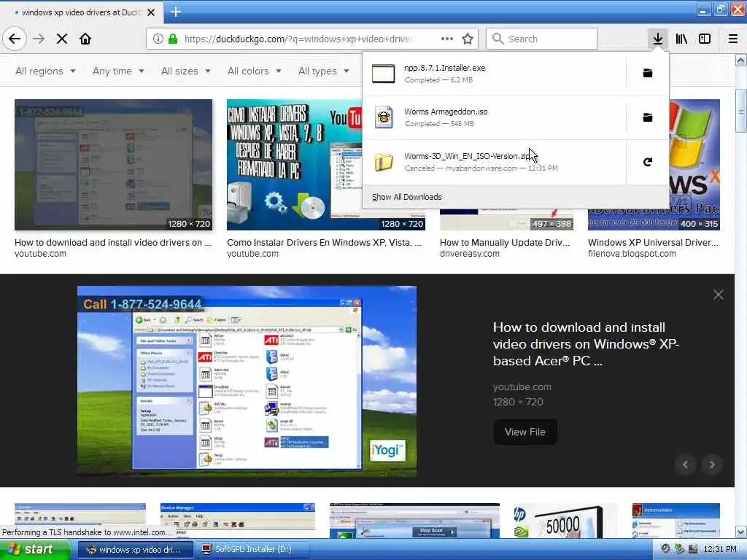Image resolution: width=747 pixels, height=560 pixels.
Task: Expand the Any time filter
Action: pos(118,71)
